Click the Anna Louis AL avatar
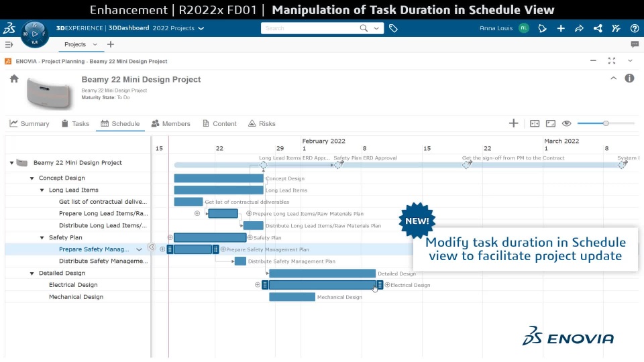Image resolution: width=644 pixels, height=362 pixels. tap(524, 28)
